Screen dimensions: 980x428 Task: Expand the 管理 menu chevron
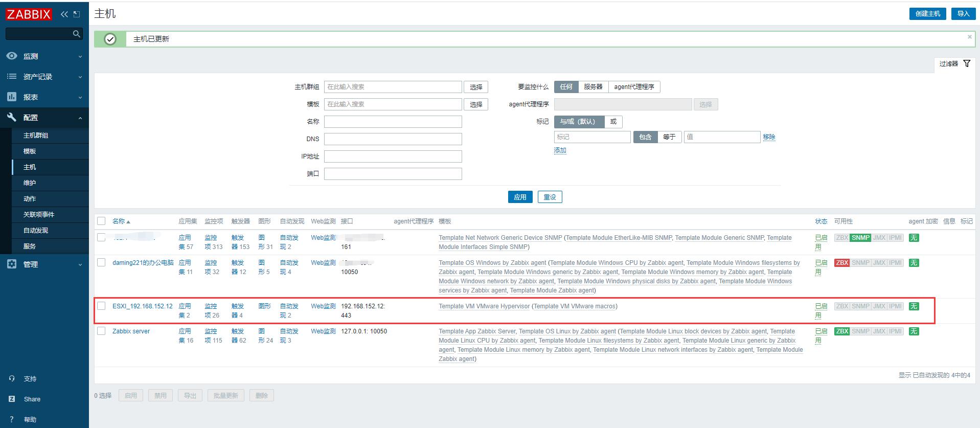80,265
